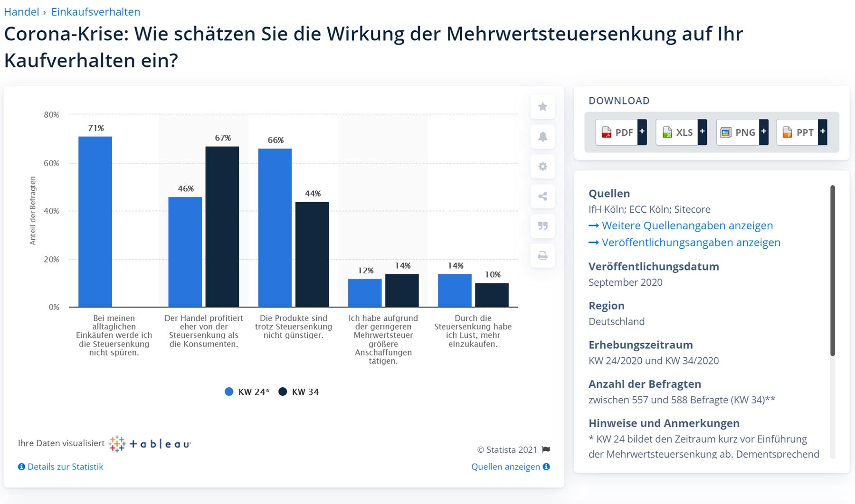The height and width of the screenshot is (504, 855).
Task: Open Einkaufsverhalten breadcrumb link
Action: (x=95, y=12)
